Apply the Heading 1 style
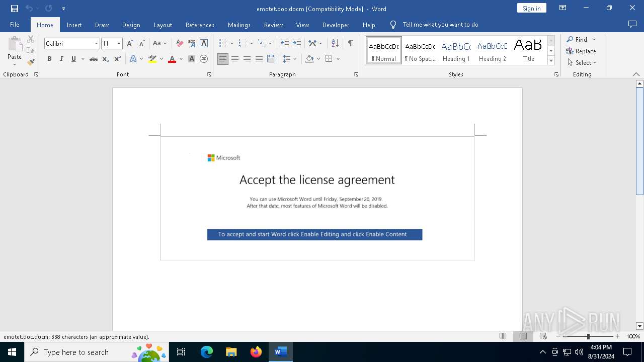 pos(456,50)
